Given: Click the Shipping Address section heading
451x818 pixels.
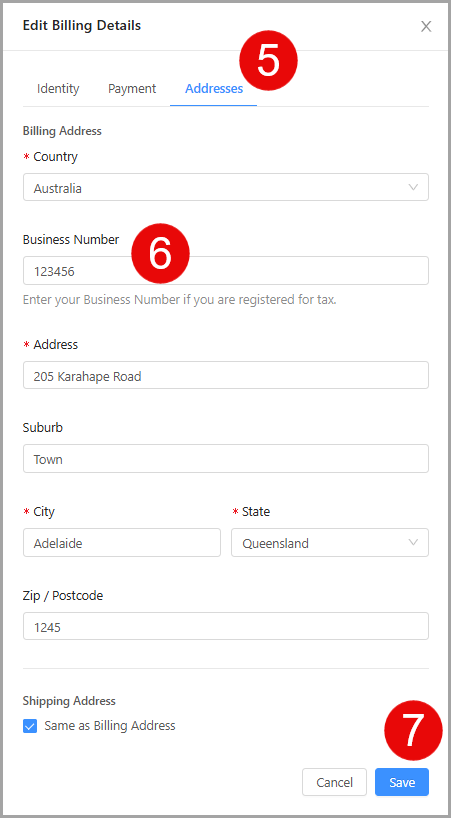Looking at the screenshot, I should (x=69, y=701).
